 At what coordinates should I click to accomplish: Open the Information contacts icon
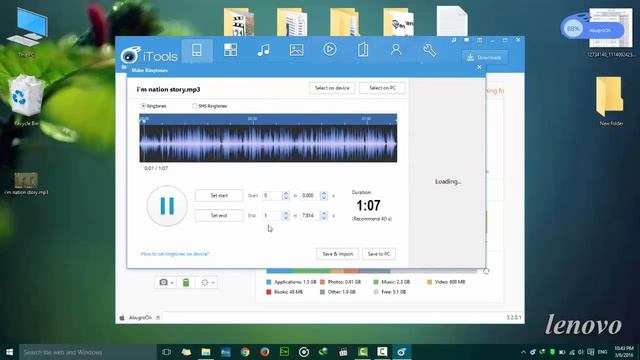pos(396,50)
